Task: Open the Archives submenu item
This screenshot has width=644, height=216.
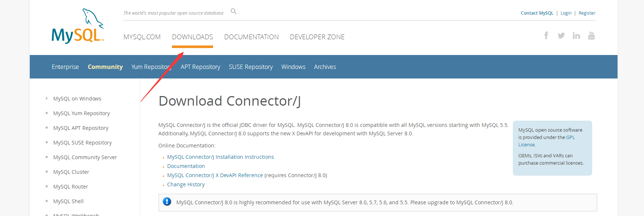Action: pos(325,67)
